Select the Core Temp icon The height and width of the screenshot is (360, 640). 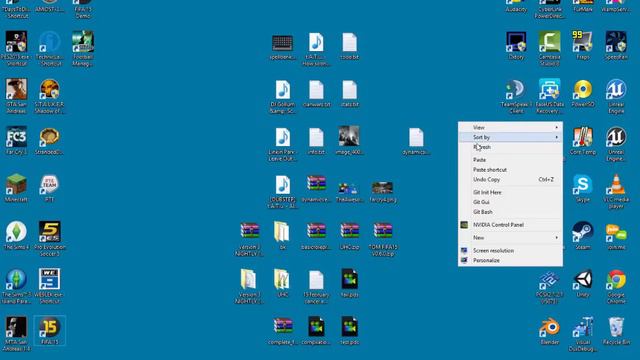pyautogui.click(x=583, y=140)
